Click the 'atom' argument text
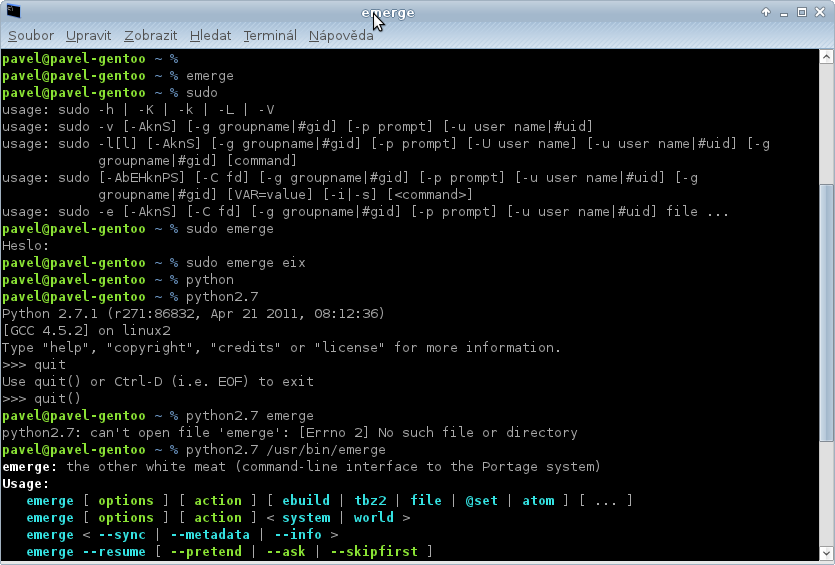 coord(538,501)
